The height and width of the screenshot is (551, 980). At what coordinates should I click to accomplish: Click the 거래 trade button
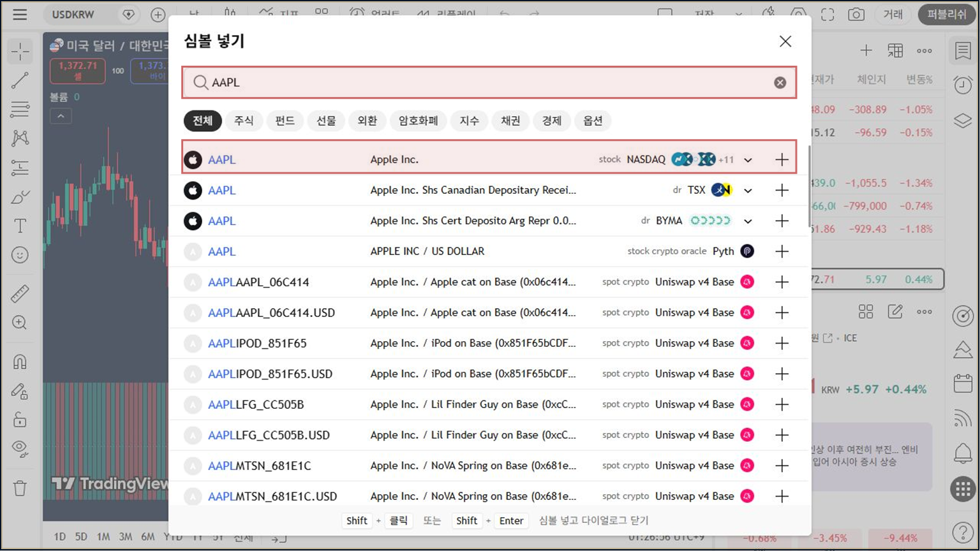(x=893, y=14)
